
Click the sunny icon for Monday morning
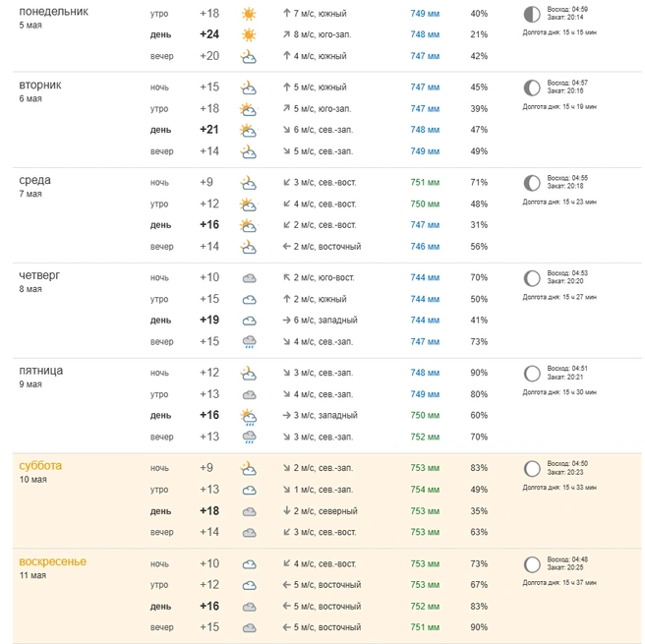pyautogui.click(x=249, y=14)
